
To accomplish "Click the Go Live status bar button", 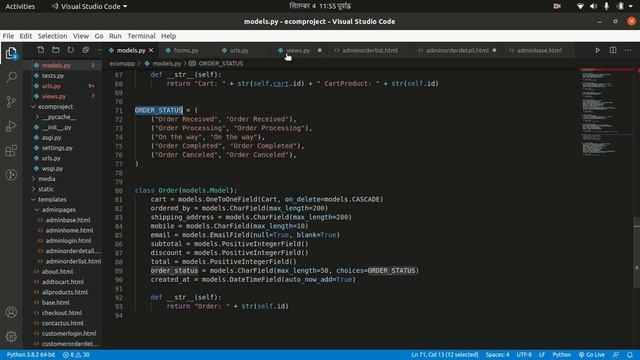I will click(592, 355).
